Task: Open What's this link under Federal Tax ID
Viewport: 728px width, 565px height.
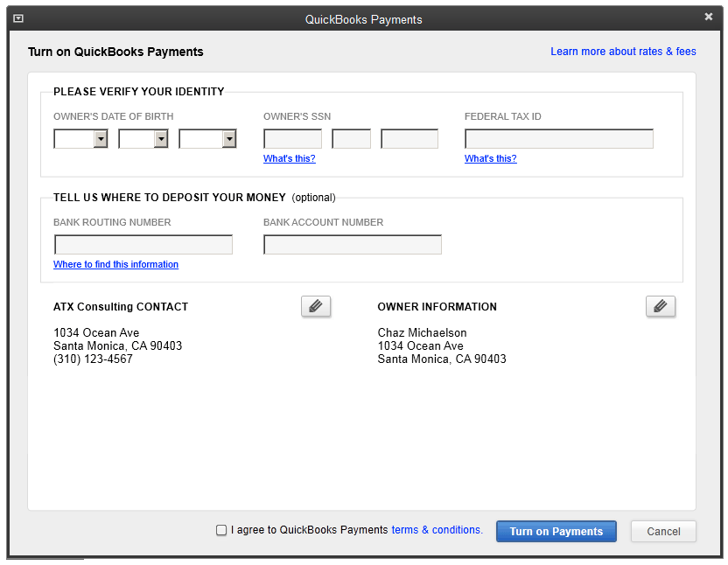Action: 490,158
